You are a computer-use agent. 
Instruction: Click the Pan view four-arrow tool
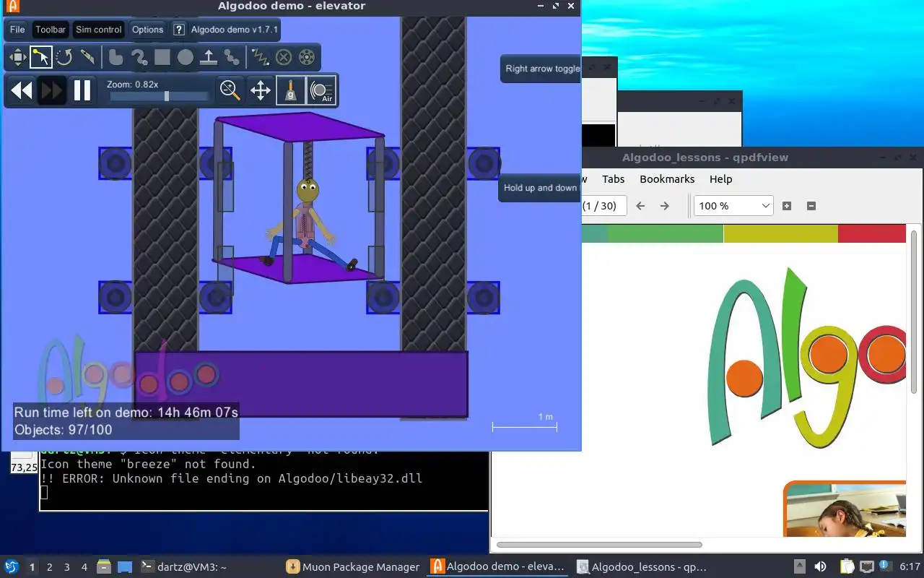click(261, 90)
